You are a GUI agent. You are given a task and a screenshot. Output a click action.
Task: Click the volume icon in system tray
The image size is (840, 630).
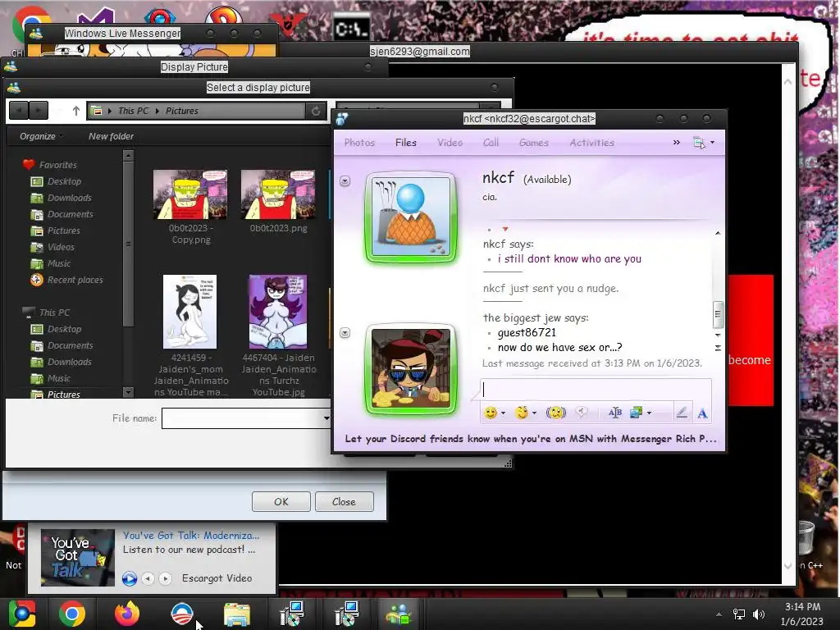[759, 614]
